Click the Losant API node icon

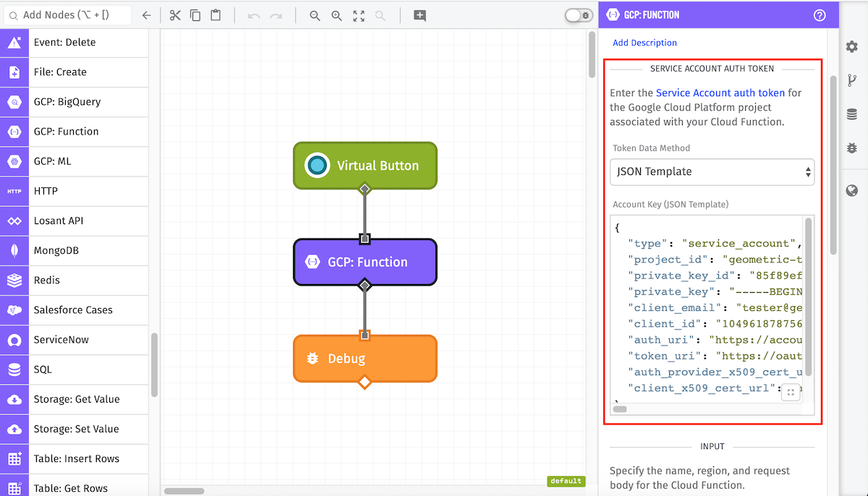[x=14, y=221]
